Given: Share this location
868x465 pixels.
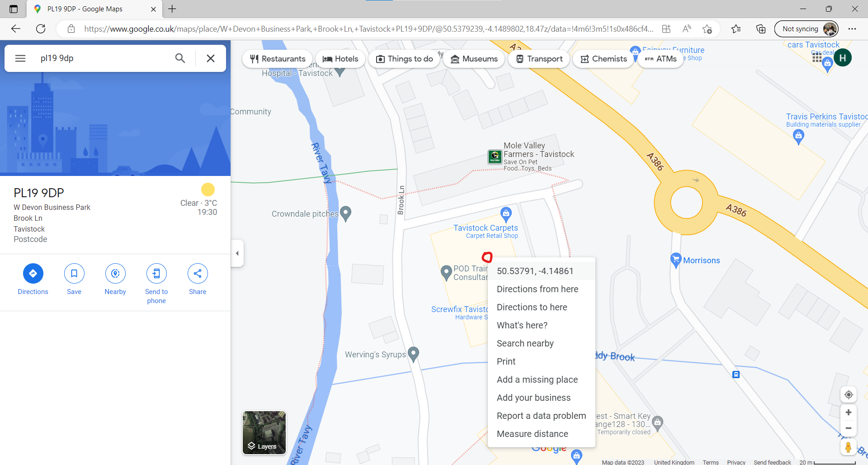Looking at the screenshot, I should [198, 280].
